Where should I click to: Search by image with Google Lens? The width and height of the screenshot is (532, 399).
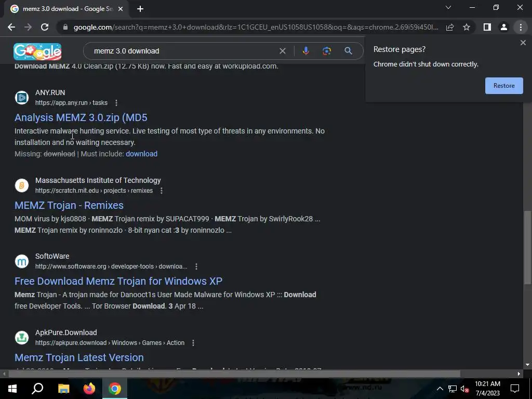tap(327, 51)
